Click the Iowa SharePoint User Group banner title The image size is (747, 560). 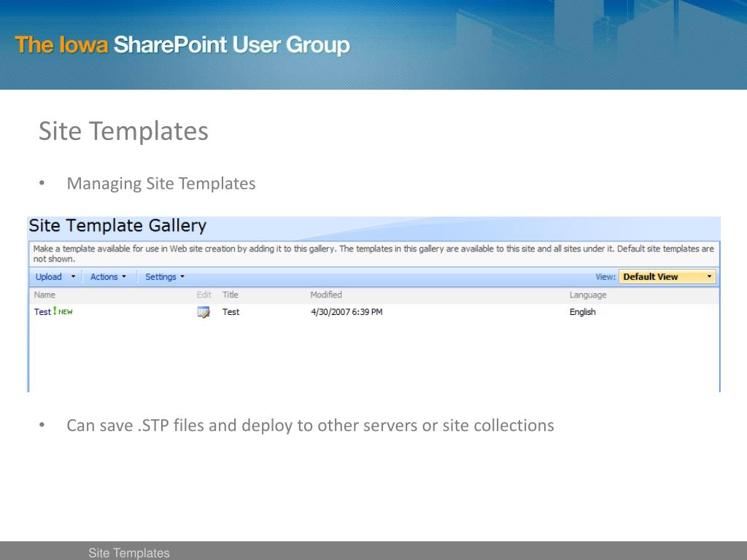pos(182,44)
